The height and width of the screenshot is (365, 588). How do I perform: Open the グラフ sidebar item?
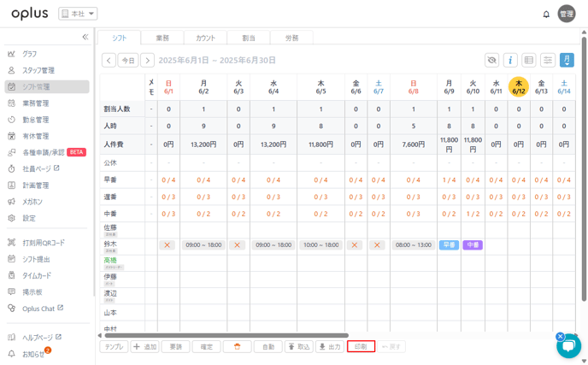30,54
